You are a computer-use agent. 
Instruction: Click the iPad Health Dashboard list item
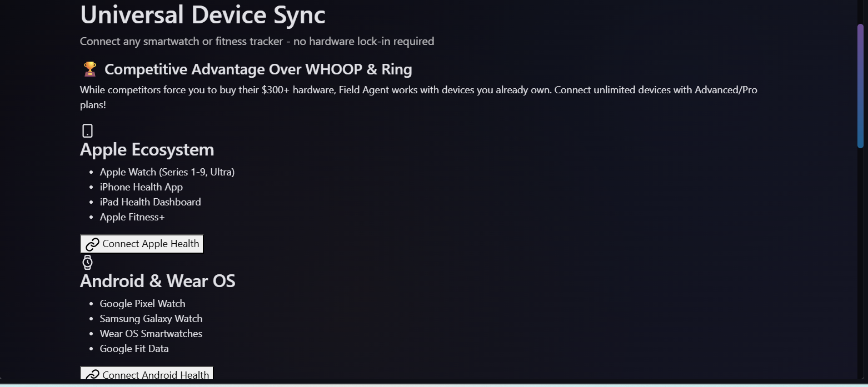151,202
